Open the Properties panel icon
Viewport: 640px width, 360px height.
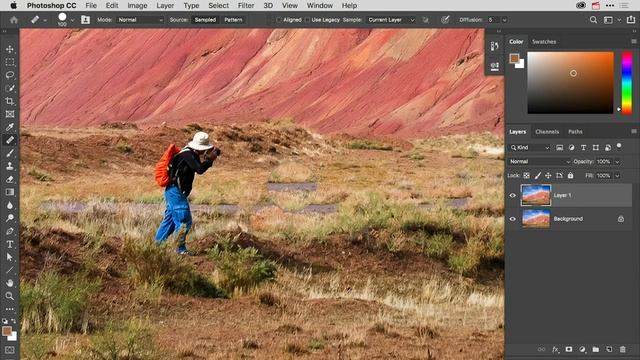(x=494, y=66)
